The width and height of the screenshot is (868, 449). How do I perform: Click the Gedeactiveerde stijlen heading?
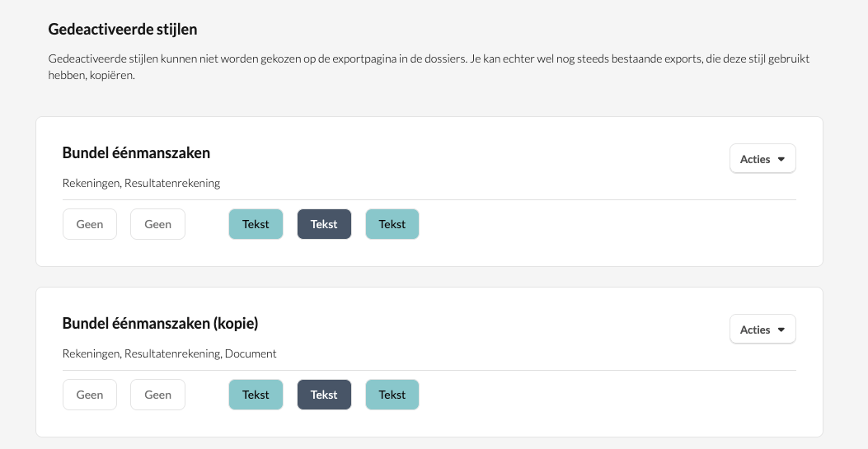pyautogui.click(x=123, y=30)
